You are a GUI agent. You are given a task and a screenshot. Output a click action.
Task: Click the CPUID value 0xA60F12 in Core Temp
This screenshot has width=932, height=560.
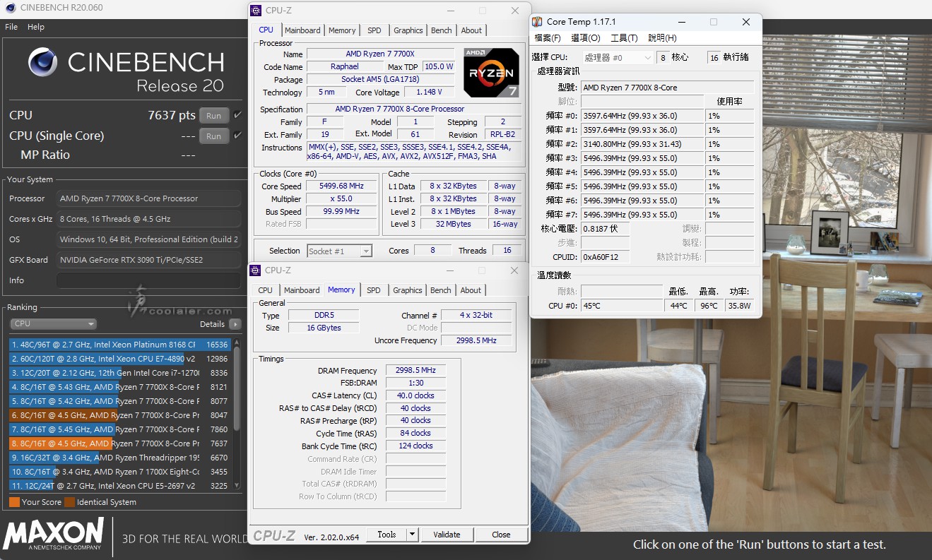tap(605, 257)
